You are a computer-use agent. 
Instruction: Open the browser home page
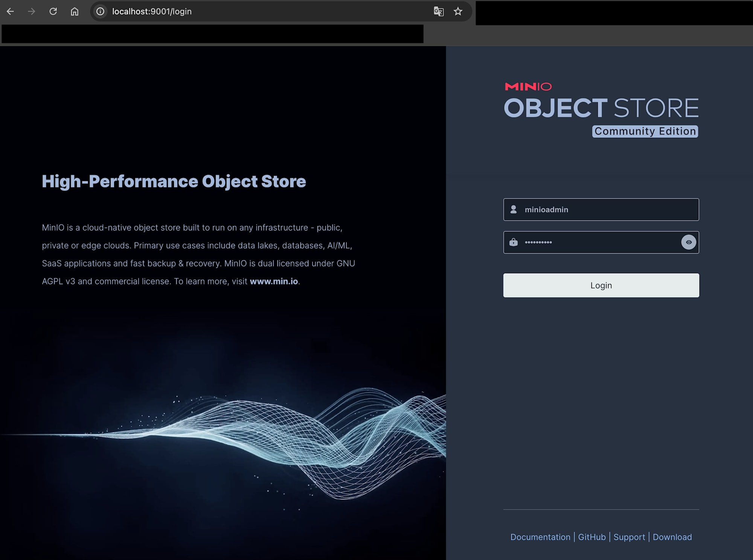click(x=75, y=12)
